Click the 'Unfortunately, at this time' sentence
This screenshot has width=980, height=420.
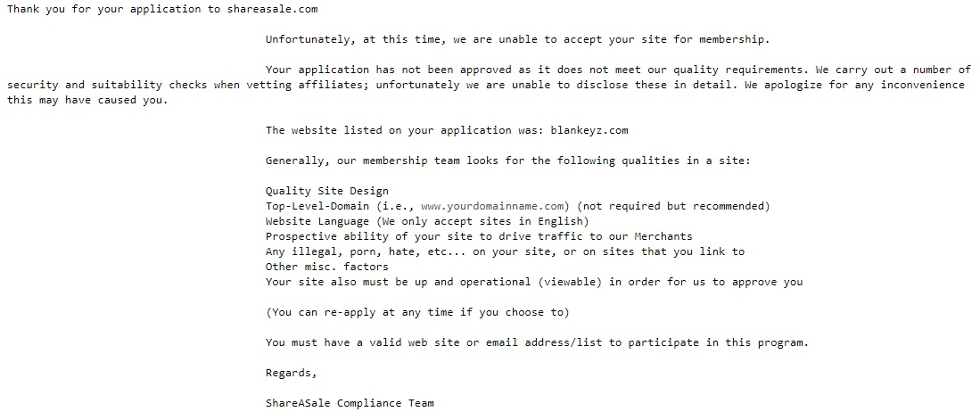pyautogui.click(x=517, y=39)
